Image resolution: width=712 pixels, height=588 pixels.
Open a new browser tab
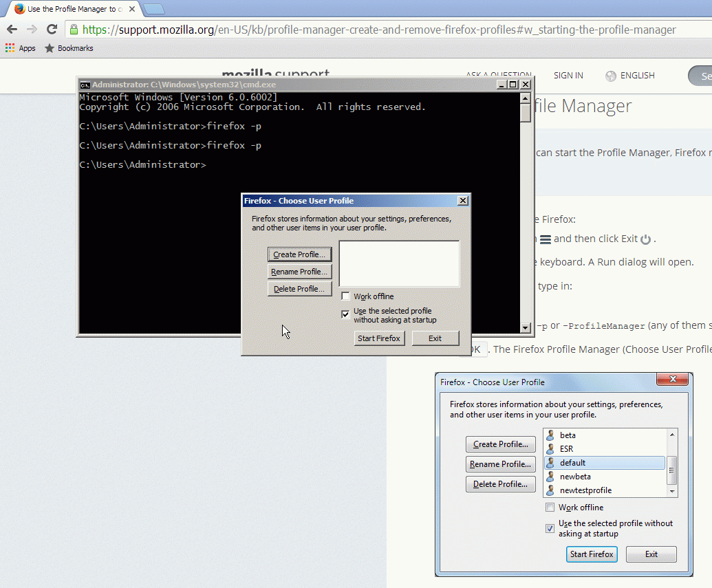[154, 9]
